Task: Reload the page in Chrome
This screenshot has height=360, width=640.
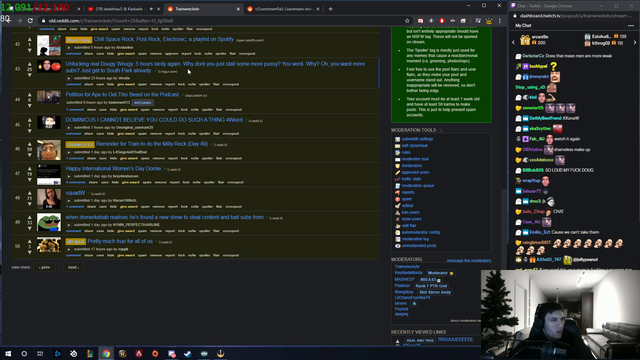Action: point(30,20)
